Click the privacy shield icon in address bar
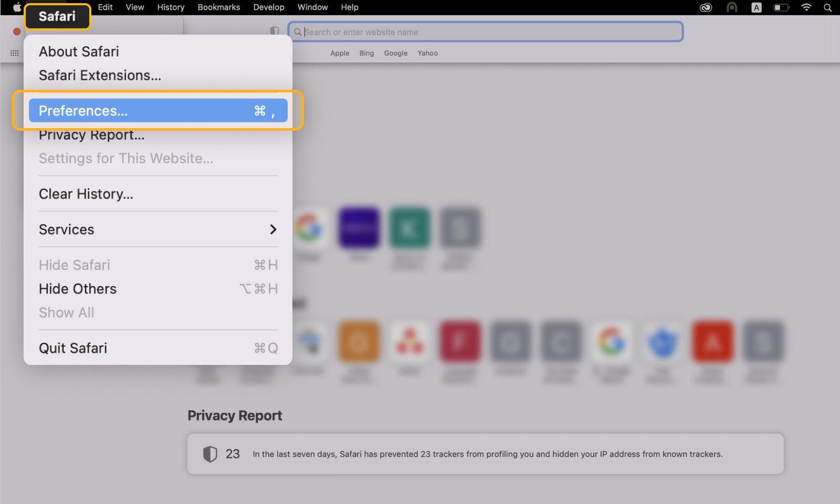The height and width of the screenshot is (504, 840). (274, 31)
